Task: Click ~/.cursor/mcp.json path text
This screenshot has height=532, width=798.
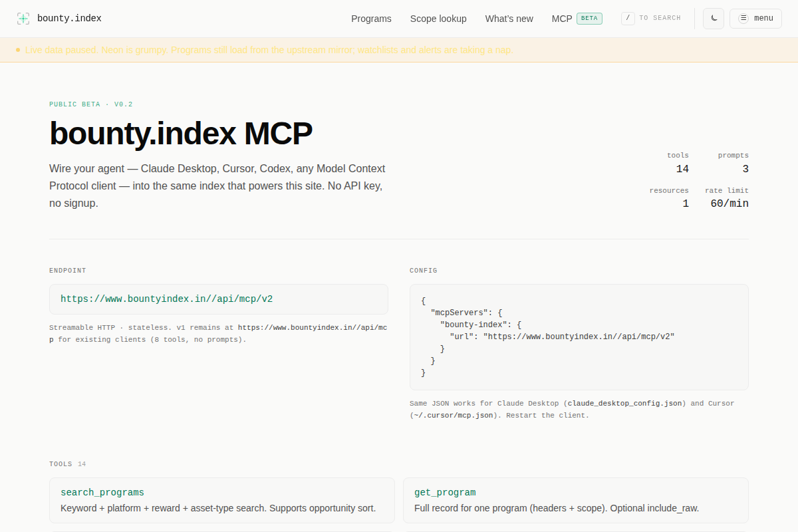Action: point(454,416)
